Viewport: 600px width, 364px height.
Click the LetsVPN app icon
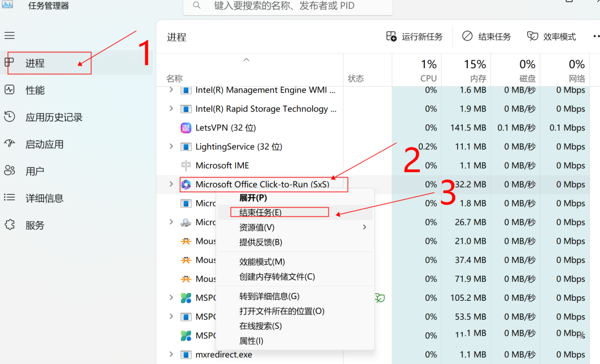click(x=186, y=128)
